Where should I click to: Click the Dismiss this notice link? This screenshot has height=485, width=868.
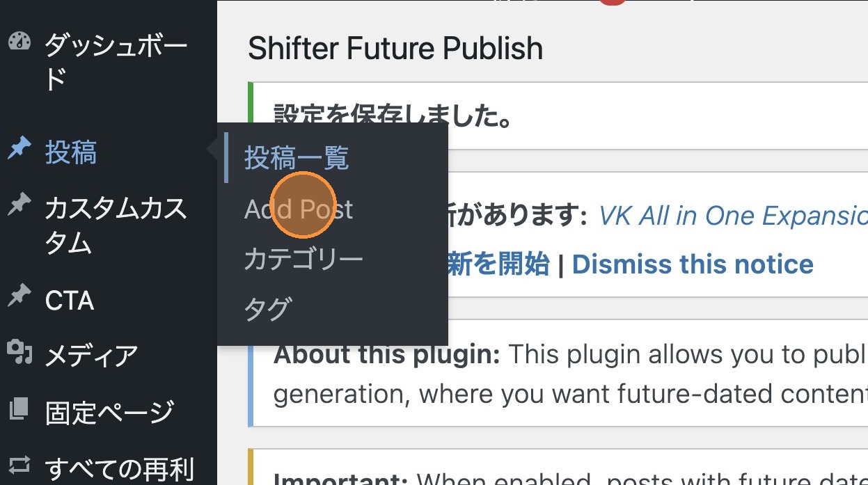693,264
